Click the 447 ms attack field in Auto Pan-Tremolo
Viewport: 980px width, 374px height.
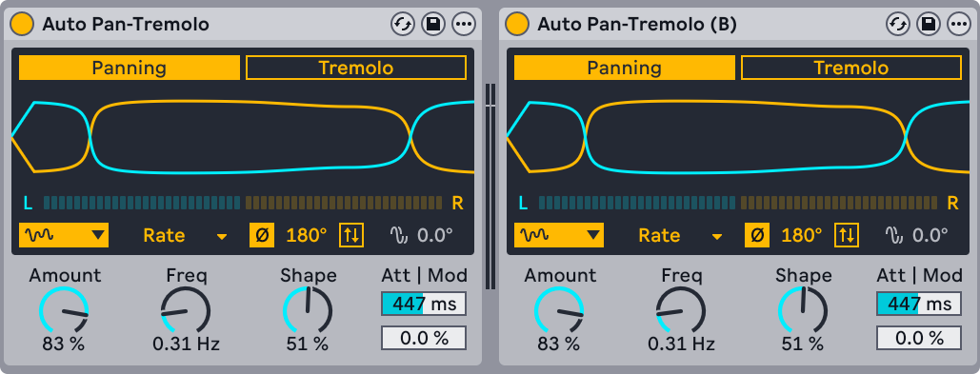(424, 305)
